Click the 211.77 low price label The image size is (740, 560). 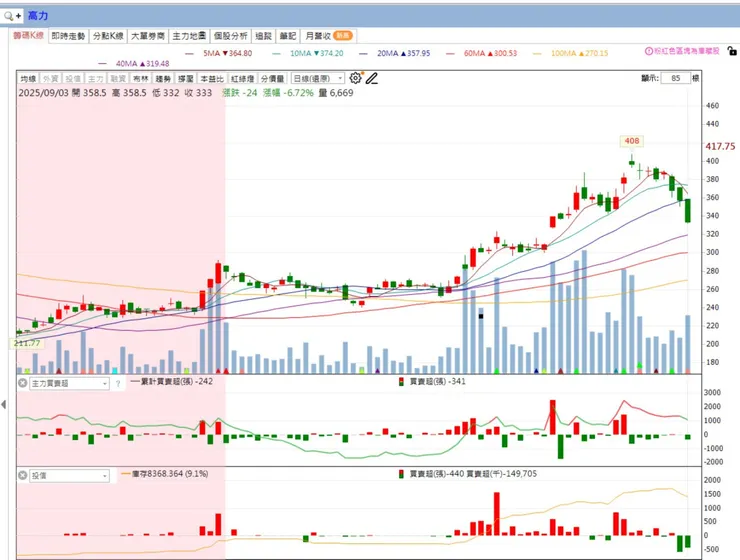[27, 343]
